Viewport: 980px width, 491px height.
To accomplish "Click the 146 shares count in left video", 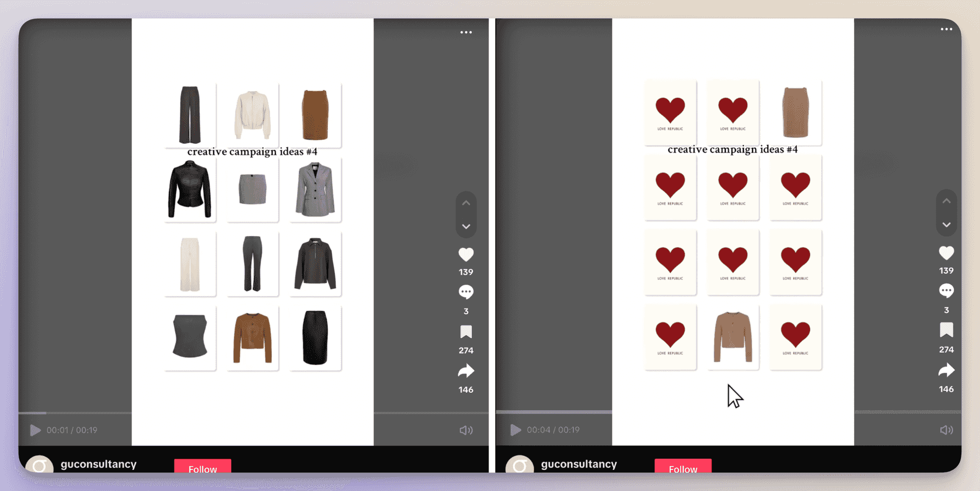I will point(466,390).
